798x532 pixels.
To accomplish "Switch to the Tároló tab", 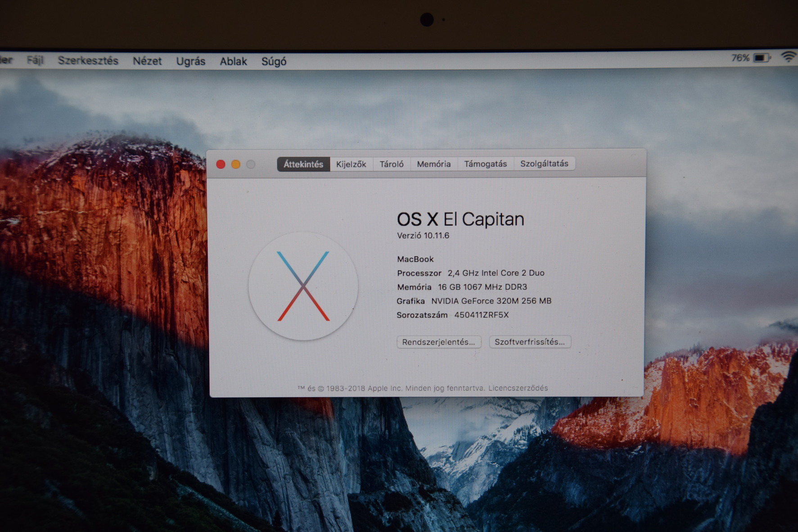I will 392,164.
